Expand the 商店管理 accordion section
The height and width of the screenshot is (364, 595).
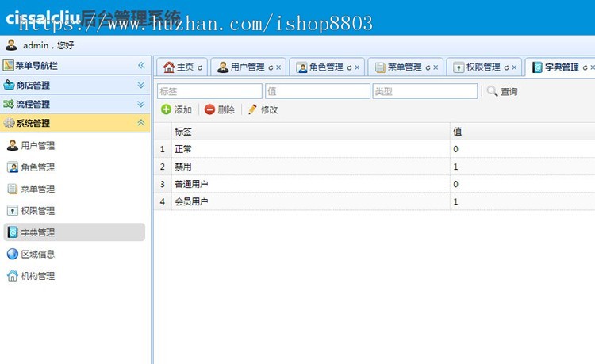(x=75, y=85)
